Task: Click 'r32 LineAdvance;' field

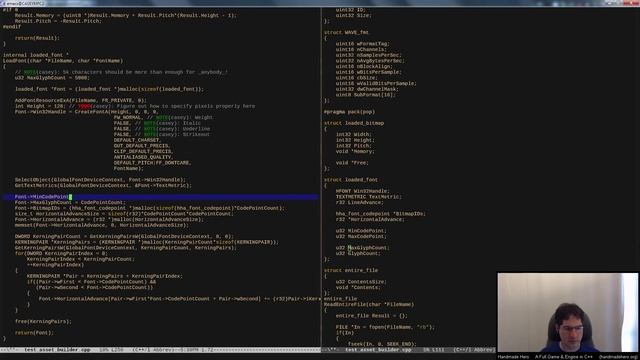Action: (x=360, y=202)
